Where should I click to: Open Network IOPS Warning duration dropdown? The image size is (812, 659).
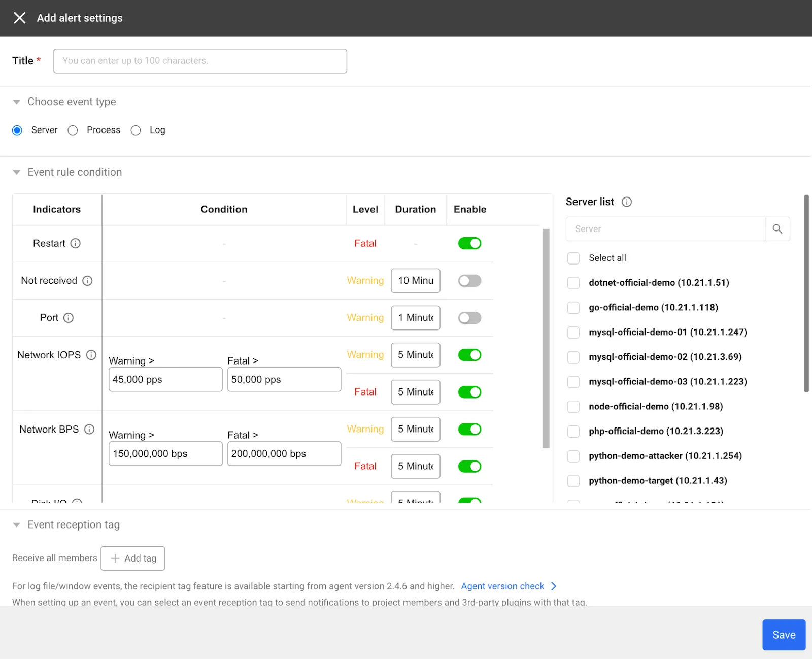tap(416, 355)
